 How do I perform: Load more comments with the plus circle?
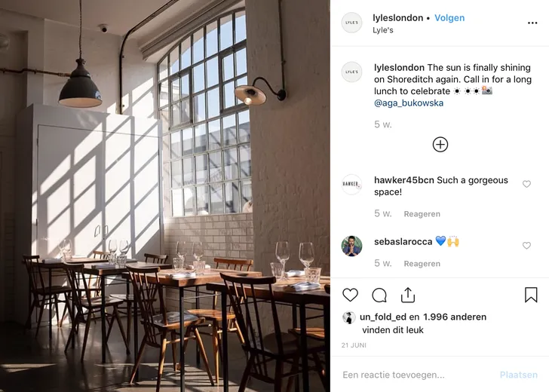pyautogui.click(x=440, y=145)
